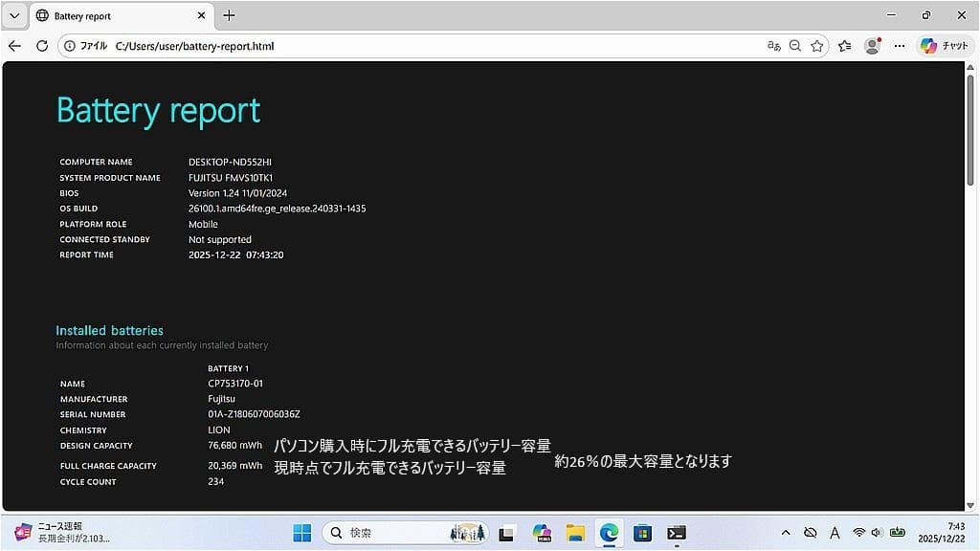Open the tab search dropdown
The height and width of the screenshot is (551, 980).
point(14,15)
